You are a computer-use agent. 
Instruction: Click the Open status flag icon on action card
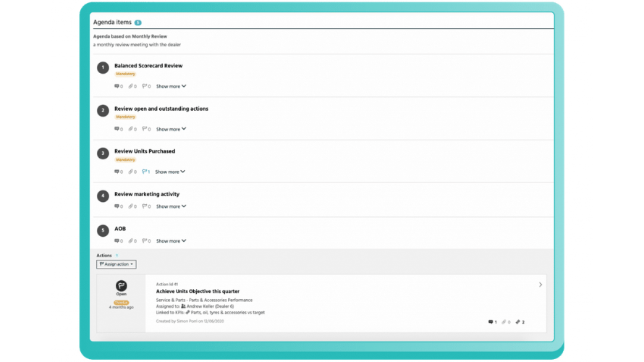click(x=121, y=285)
